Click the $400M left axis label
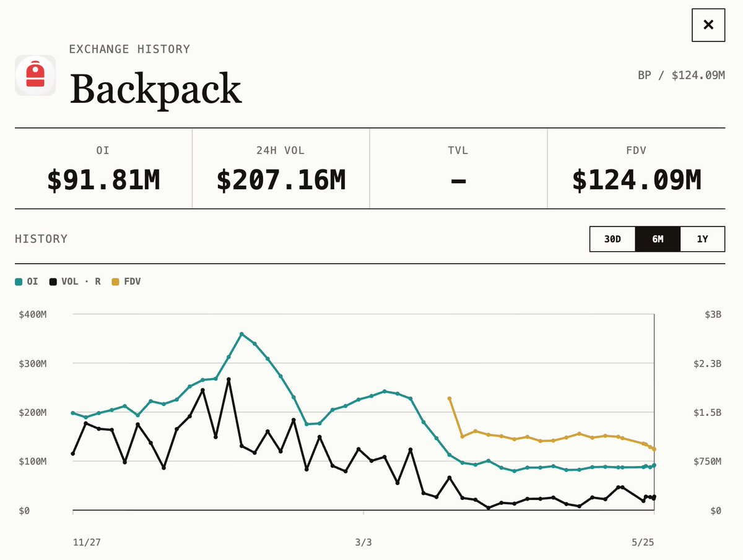The image size is (743, 560). (x=33, y=314)
